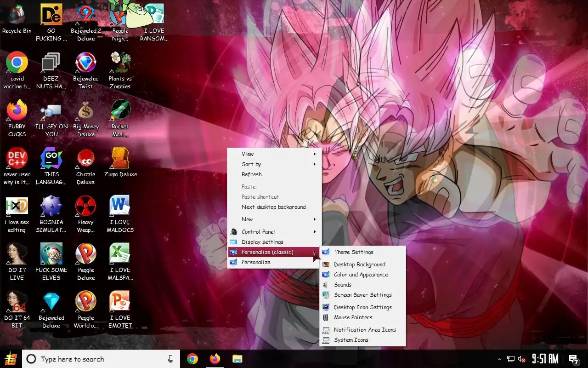This screenshot has width=588, height=368.
Task: Open File Explorer from the taskbar
Action: pyautogui.click(x=237, y=359)
